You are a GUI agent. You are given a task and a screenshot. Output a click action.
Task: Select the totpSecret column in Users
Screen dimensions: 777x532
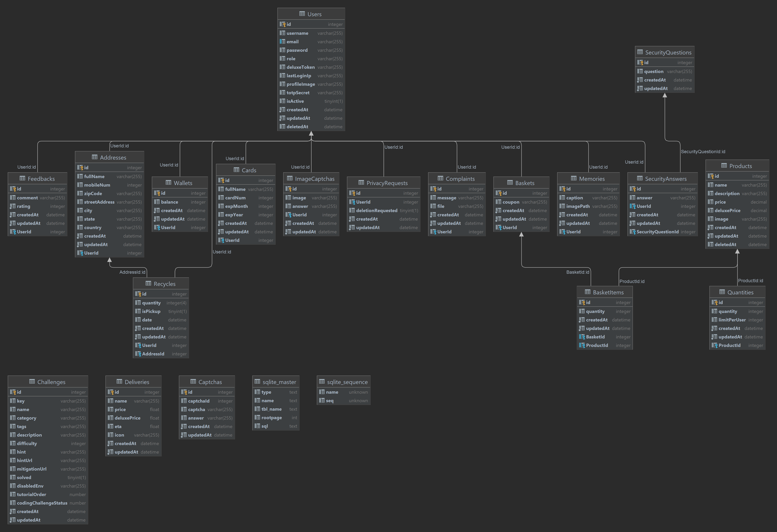click(x=311, y=93)
